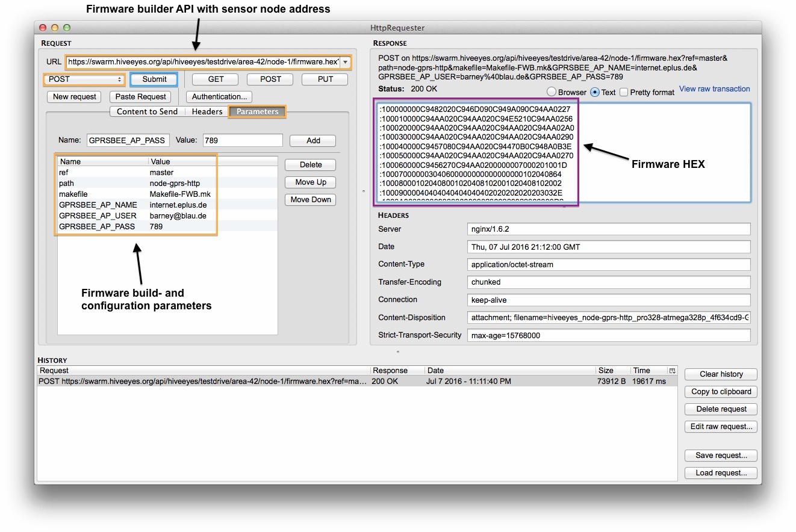Switch to the Headers tab
Viewport: 796px width, 532px height.
(x=207, y=111)
